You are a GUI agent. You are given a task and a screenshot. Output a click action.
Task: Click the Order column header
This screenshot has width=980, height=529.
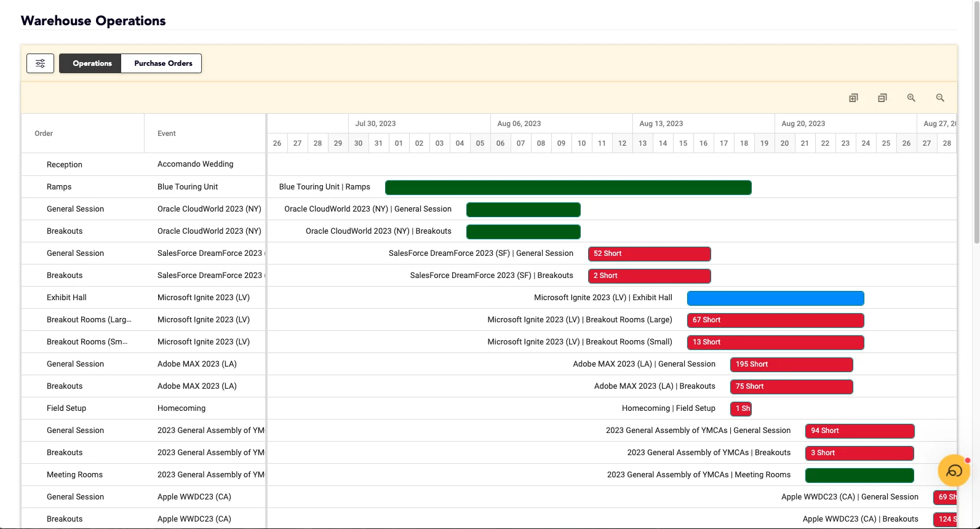click(83, 133)
